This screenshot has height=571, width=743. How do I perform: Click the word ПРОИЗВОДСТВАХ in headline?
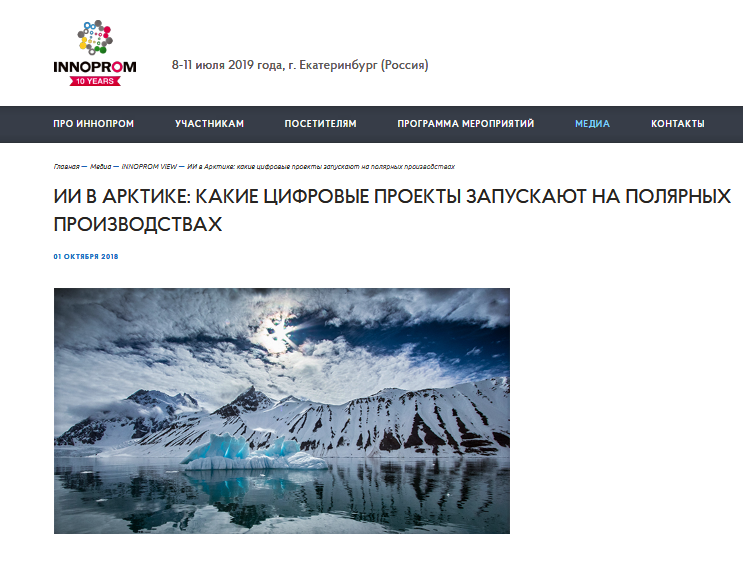click(x=137, y=224)
